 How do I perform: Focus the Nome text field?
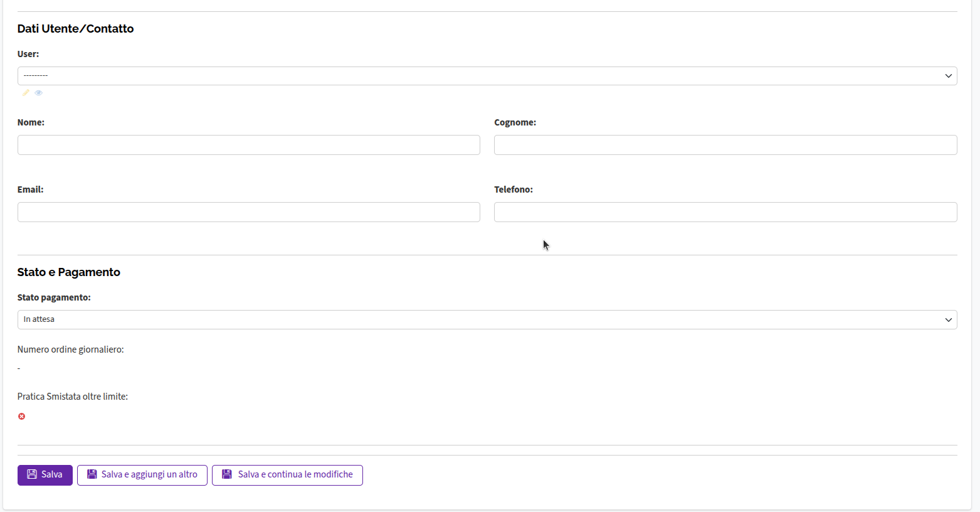248,145
